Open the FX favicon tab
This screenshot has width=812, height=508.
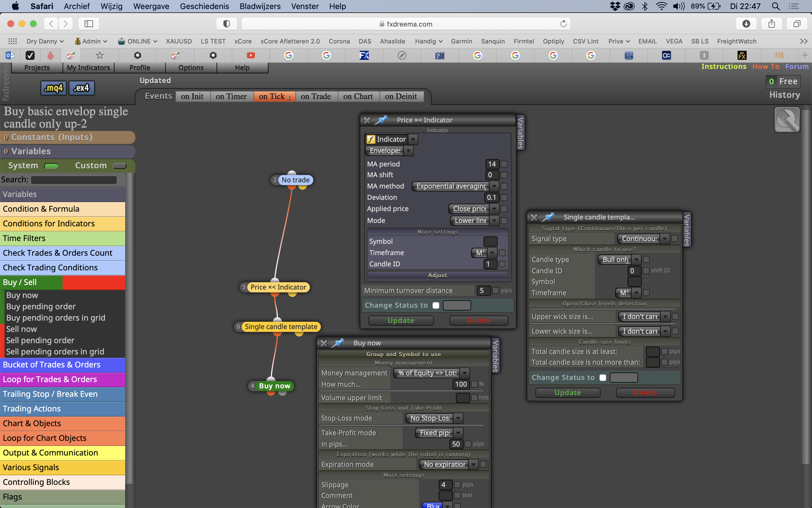click(364, 55)
